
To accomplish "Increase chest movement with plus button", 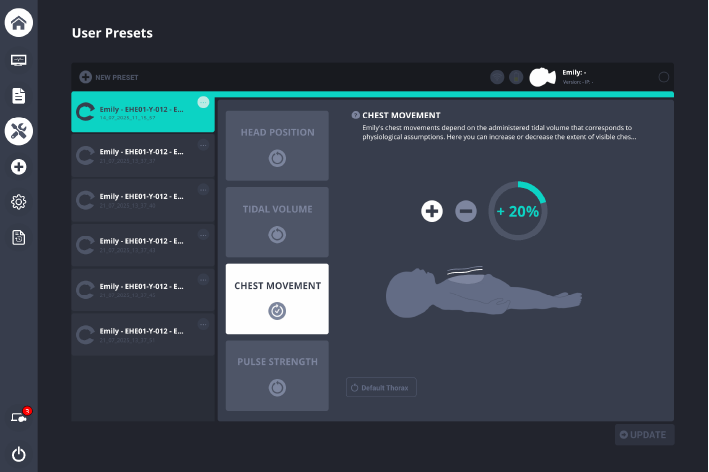I will click(432, 211).
